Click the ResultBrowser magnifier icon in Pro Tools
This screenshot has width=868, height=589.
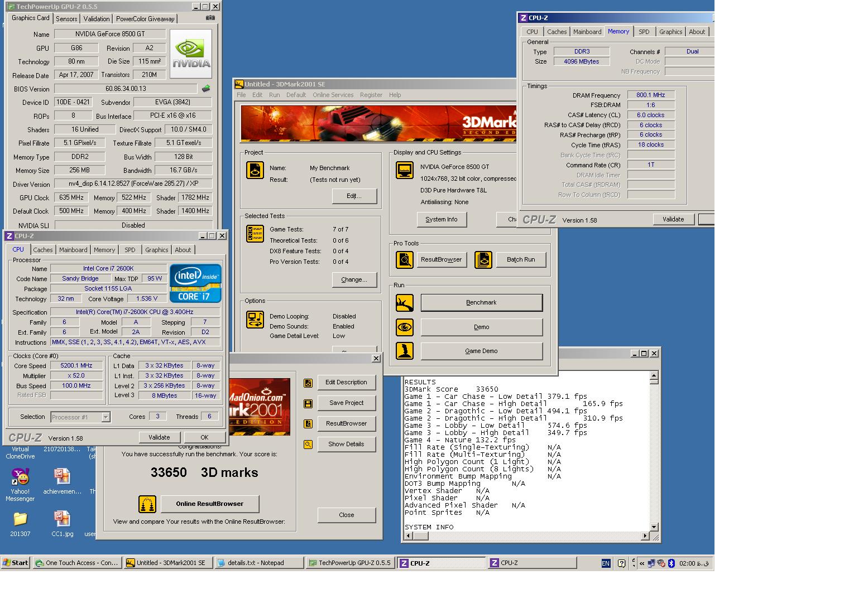point(405,260)
